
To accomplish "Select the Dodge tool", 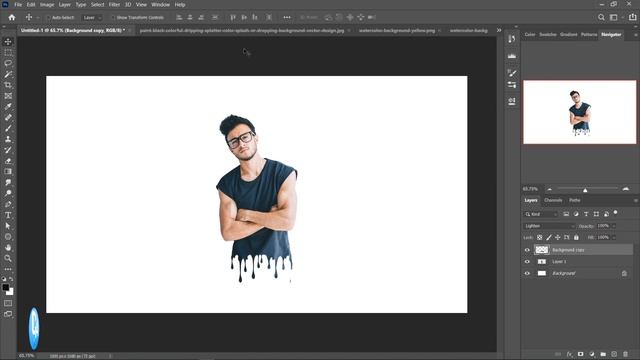I will pos(8,193).
